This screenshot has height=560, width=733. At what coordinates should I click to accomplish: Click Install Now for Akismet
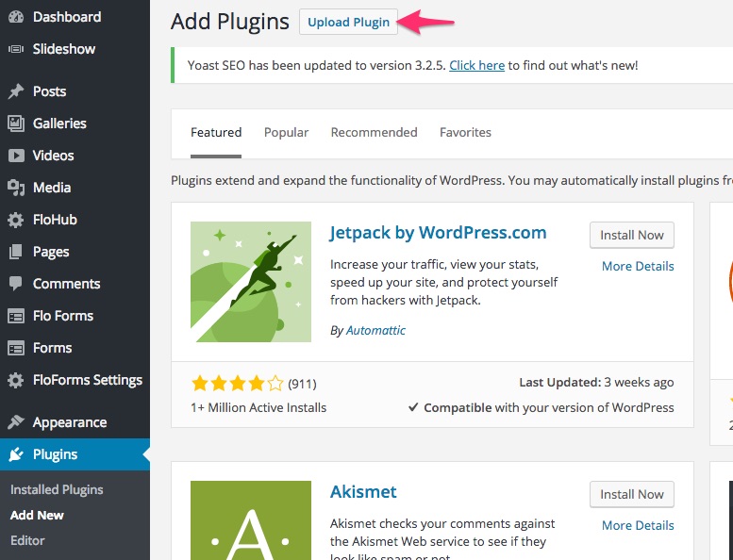click(x=631, y=494)
